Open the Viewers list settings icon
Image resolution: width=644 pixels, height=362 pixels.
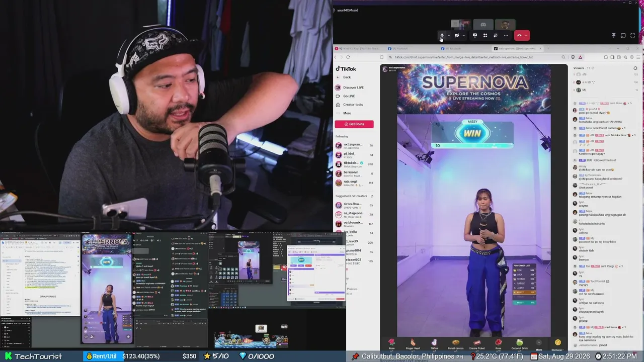pyautogui.click(x=635, y=68)
